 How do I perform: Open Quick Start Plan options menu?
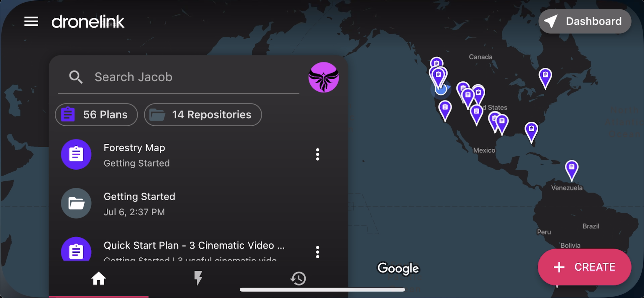[x=317, y=252]
